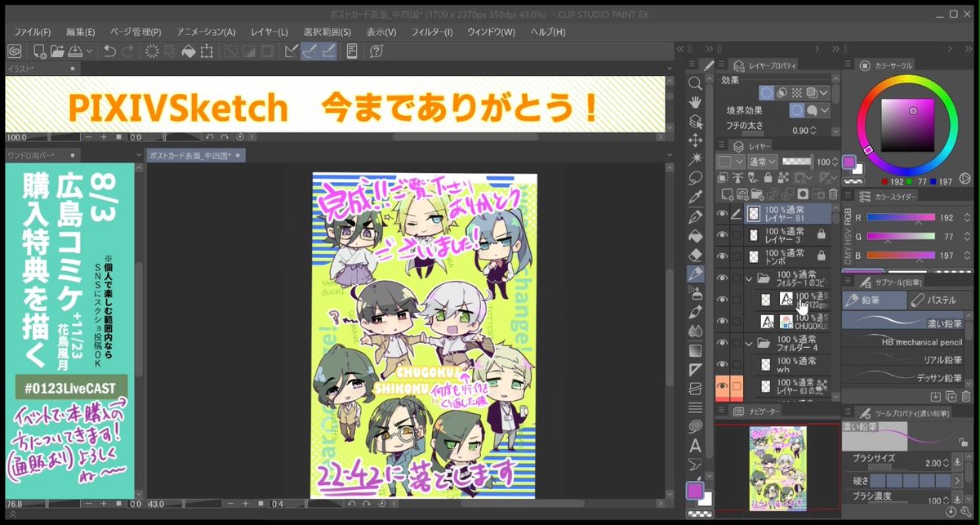The image size is (980, 525).
Task: Click the smartphone connection icon
Action: tap(352, 51)
